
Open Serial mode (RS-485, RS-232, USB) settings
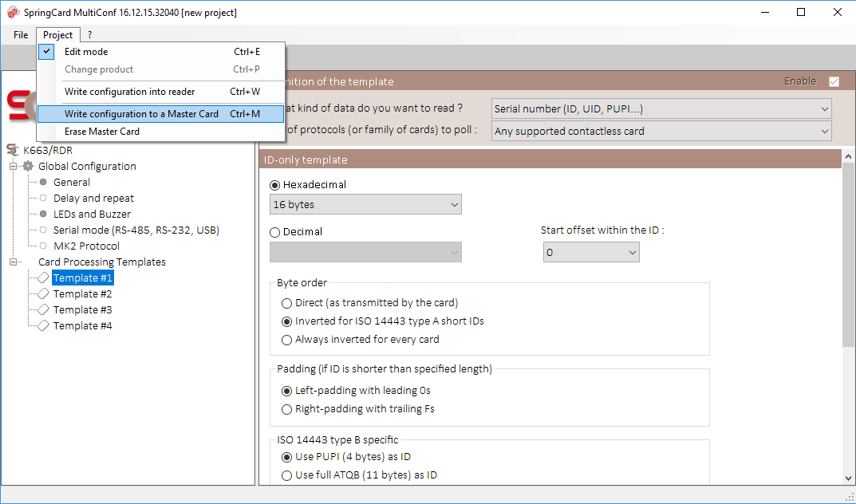(x=136, y=230)
